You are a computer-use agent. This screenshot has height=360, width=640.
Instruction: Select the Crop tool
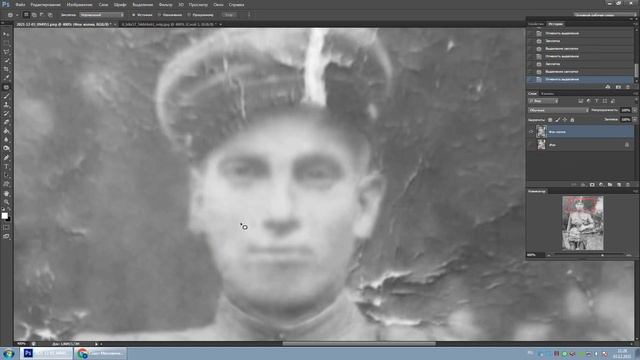tap(6, 69)
